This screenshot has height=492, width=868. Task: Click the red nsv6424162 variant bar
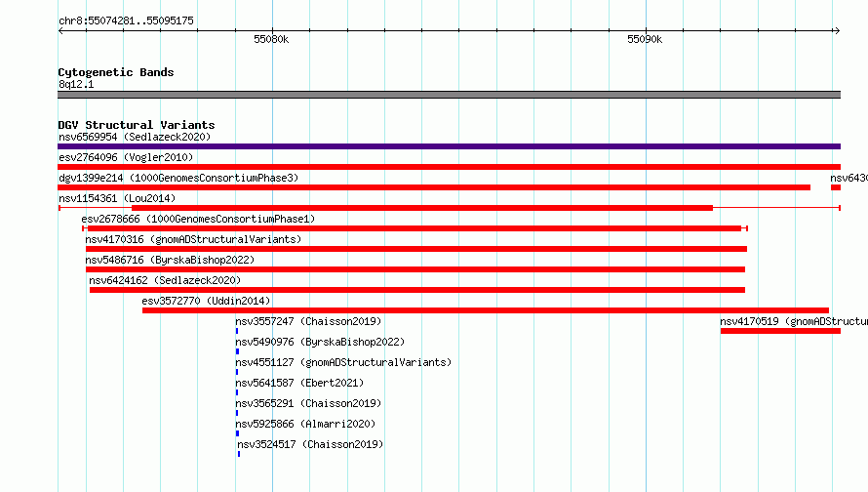click(417, 290)
